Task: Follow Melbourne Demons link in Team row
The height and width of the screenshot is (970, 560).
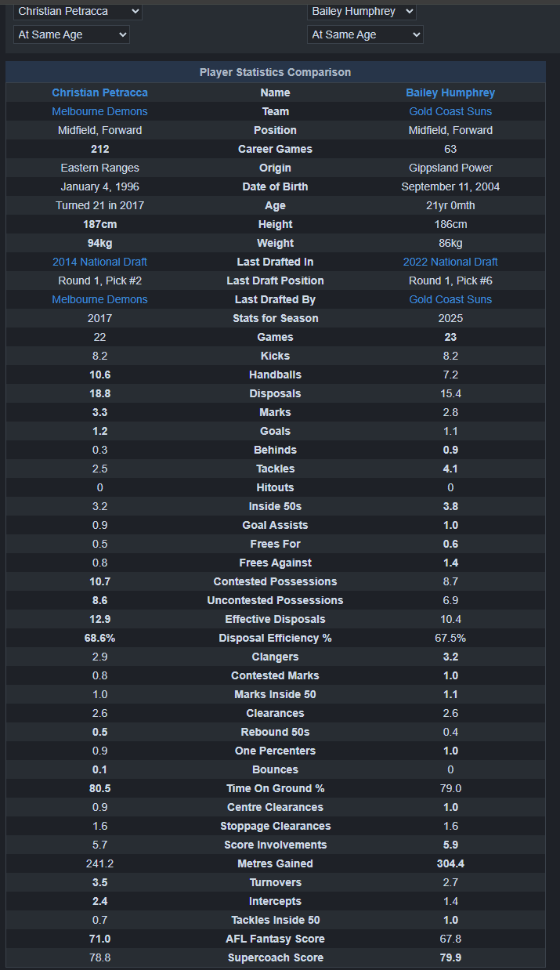Action: pos(99,111)
